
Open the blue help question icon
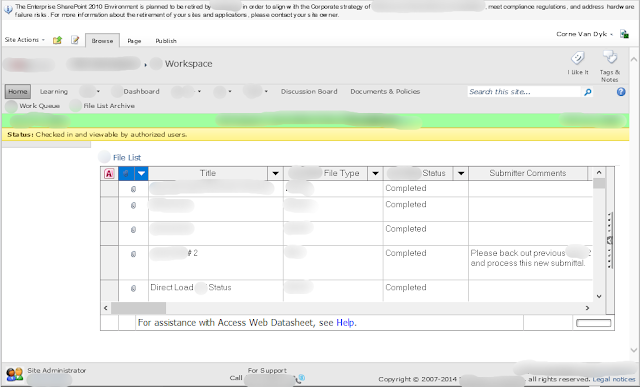point(621,91)
